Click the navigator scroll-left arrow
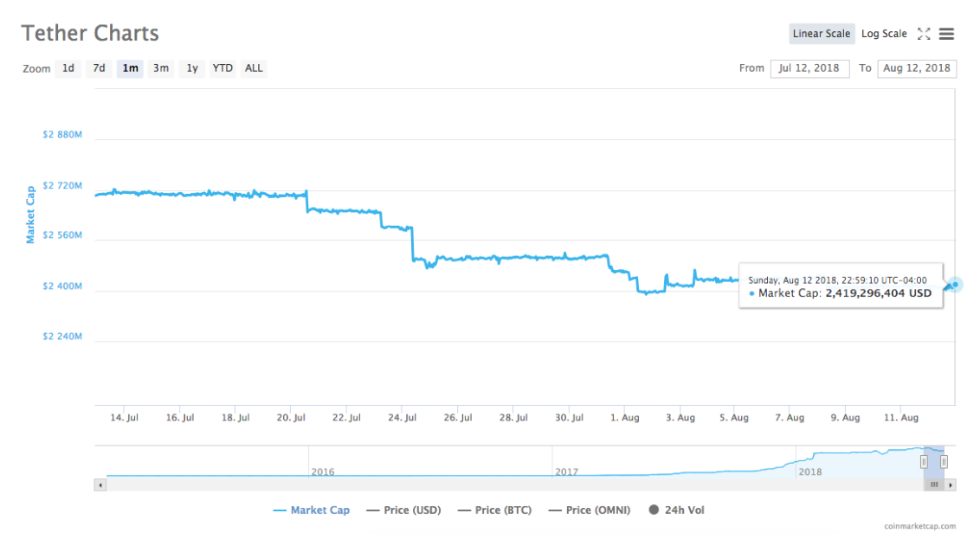The height and width of the screenshot is (552, 980). coord(100,485)
